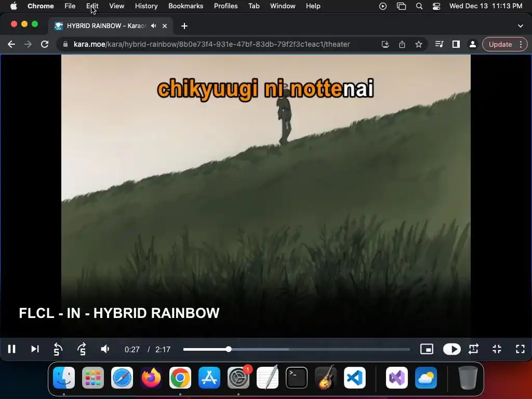Close the HYBRID RAINBOW tab
The width and height of the screenshot is (532, 399).
click(x=165, y=26)
